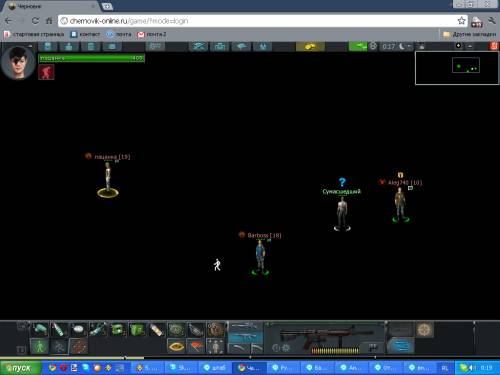This screenshot has width=500, height=375.
Task: Open the blue chat bubble button
Action: (400, 346)
